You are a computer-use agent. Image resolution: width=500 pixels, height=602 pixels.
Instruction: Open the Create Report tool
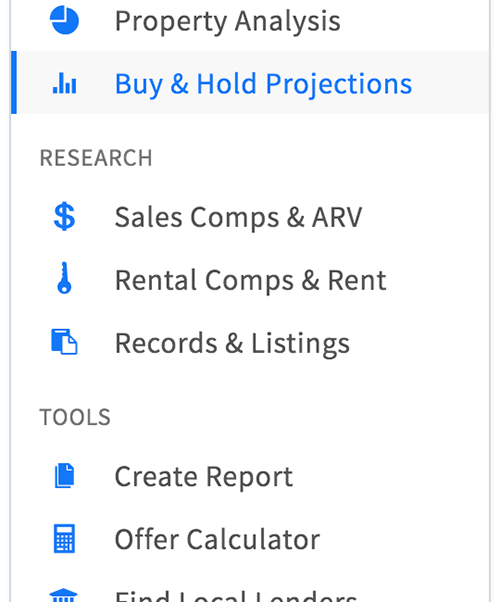[x=204, y=476]
